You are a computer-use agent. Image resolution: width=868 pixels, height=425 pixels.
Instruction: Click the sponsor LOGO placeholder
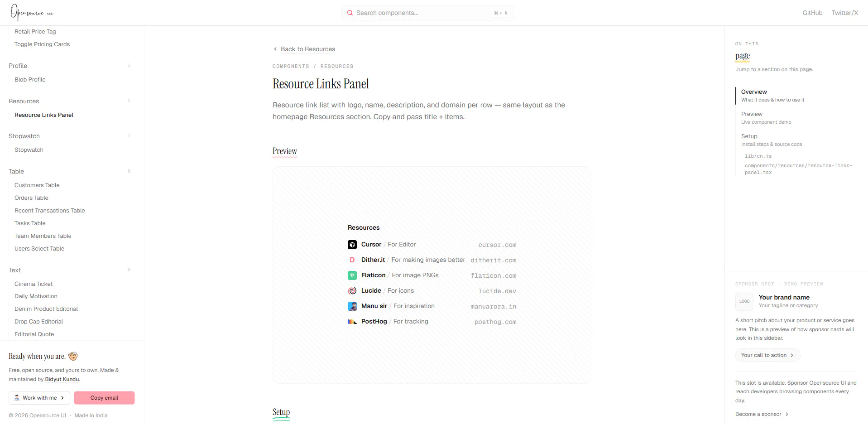tap(744, 301)
